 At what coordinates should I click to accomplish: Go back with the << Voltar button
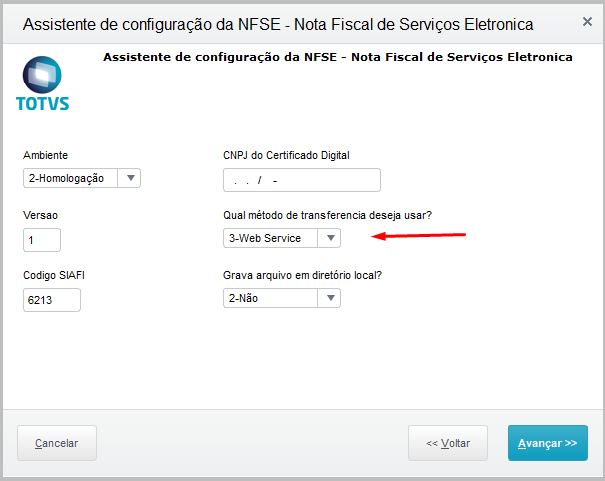[x=447, y=443]
